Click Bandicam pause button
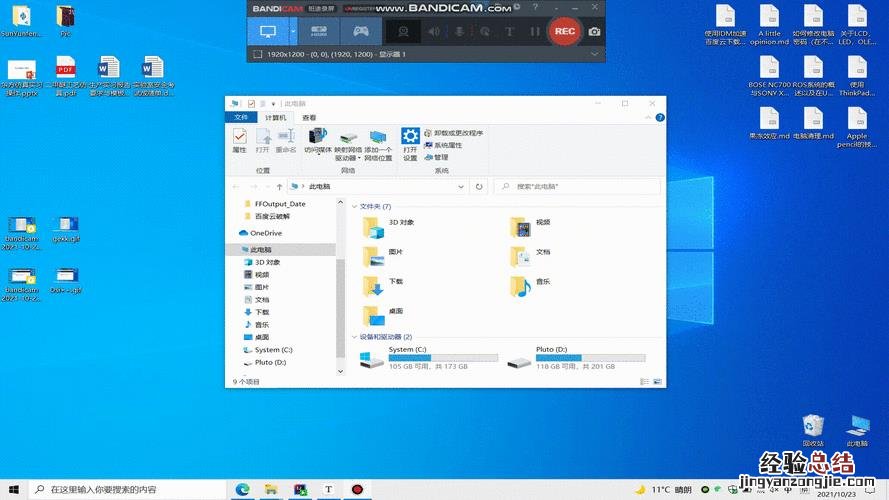Viewport: 889px width, 500px height. tap(535, 32)
